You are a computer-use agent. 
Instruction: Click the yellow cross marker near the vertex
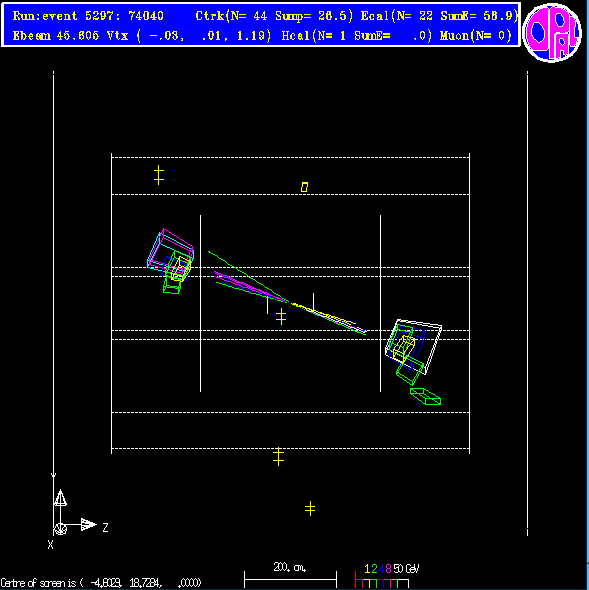(281, 316)
